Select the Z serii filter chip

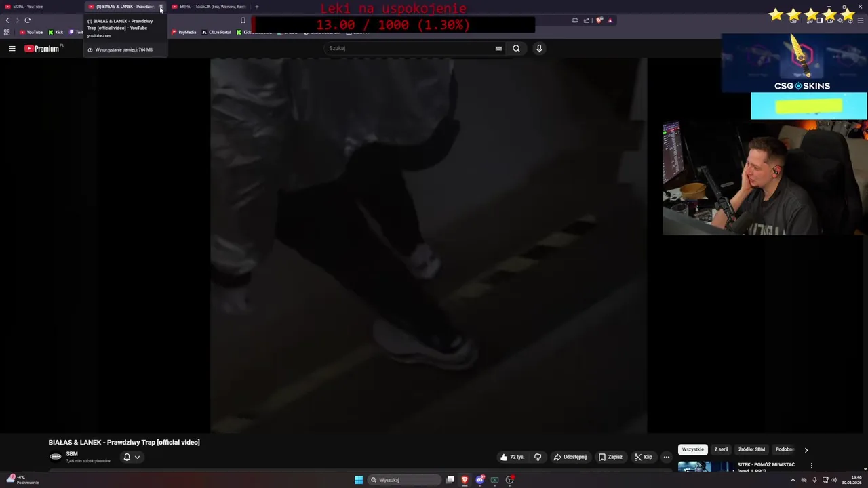tap(721, 449)
